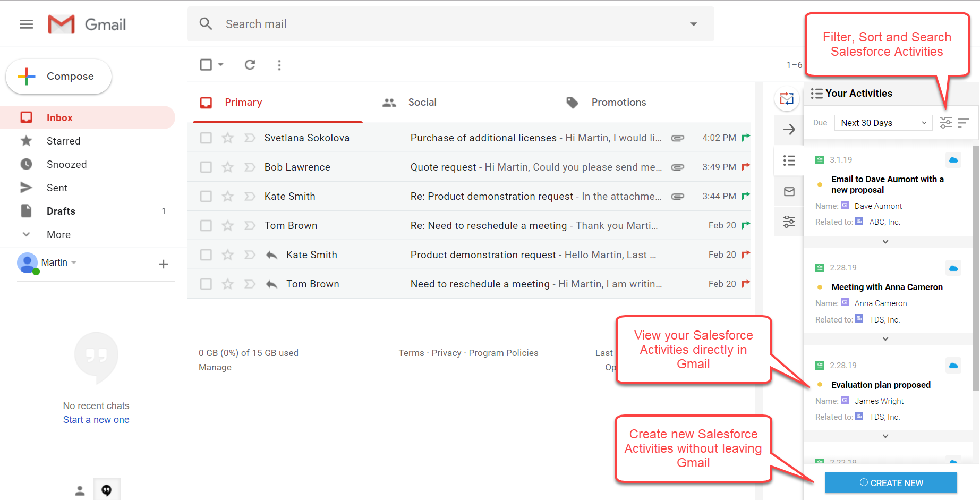The width and height of the screenshot is (980, 500).
Task: Expand the More section in left sidebar
Action: [x=58, y=234]
